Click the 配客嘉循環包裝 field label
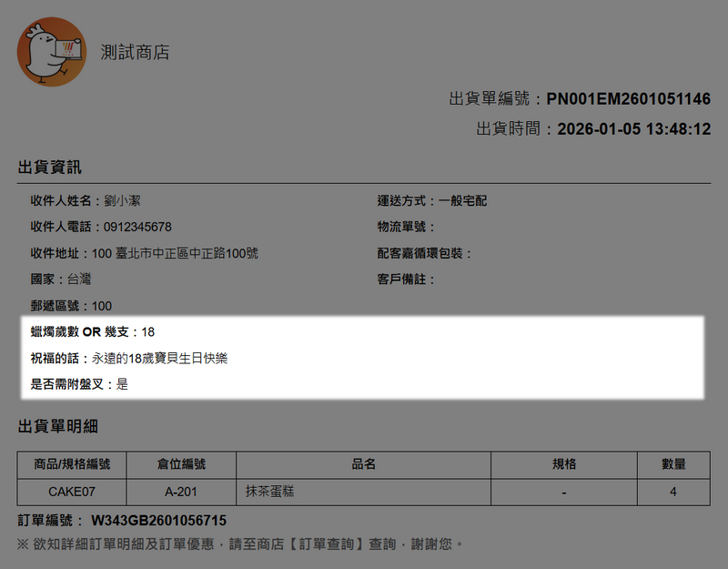Screen dimensions: 728x569 tap(424, 253)
